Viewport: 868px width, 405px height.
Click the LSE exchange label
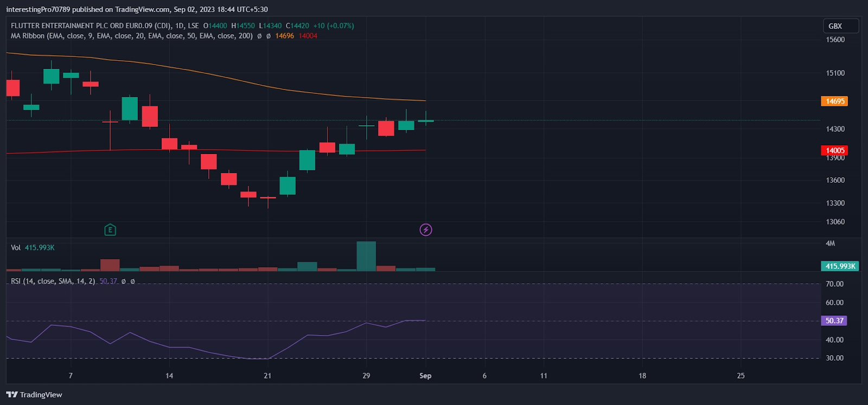194,25
